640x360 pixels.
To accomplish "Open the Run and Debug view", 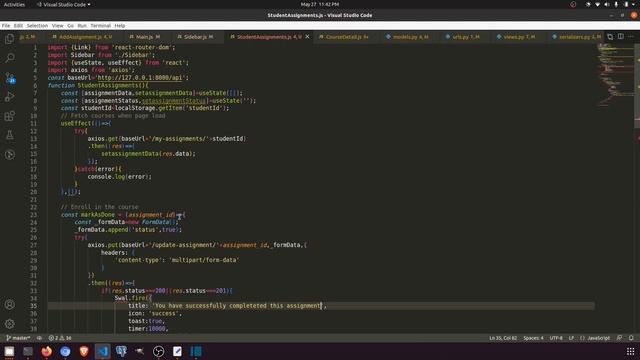I will (9, 97).
